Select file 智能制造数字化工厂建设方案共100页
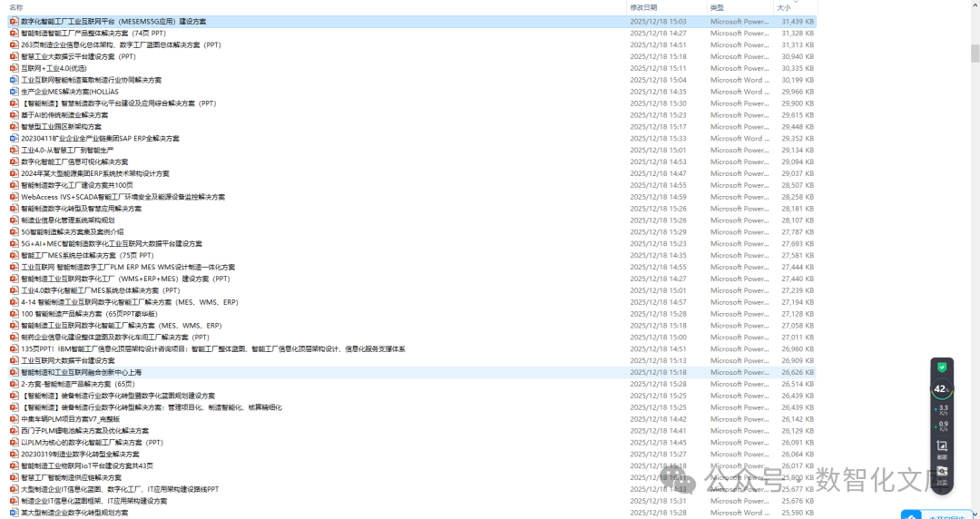The width and height of the screenshot is (980, 519). point(77,185)
